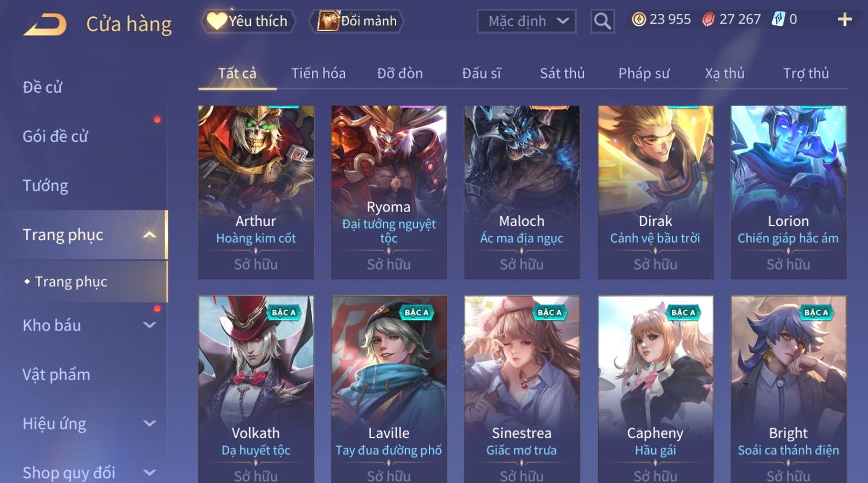Select Arthur Hoàng kim cốt skin card

[x=256, y=193]
